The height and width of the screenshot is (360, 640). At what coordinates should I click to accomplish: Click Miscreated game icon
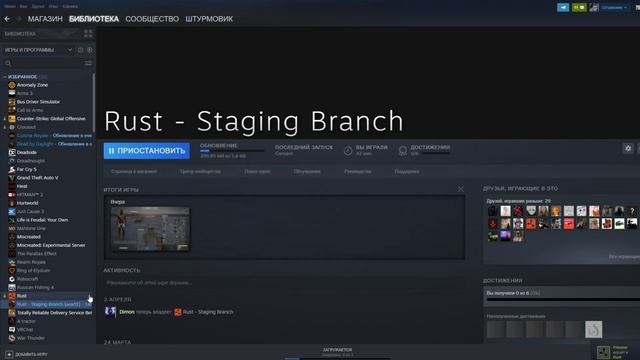click(x=12, y=237)
